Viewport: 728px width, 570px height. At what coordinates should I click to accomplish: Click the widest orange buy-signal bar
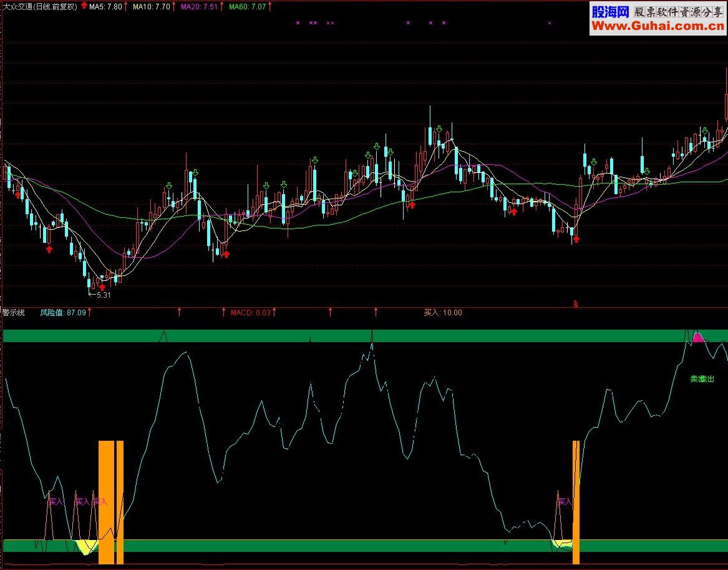click(106, 502)
